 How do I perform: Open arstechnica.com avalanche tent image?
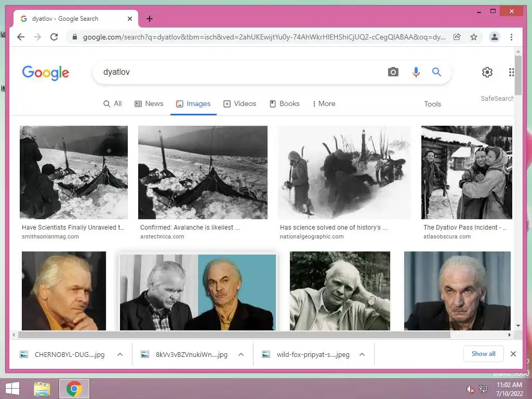(203, 172)
